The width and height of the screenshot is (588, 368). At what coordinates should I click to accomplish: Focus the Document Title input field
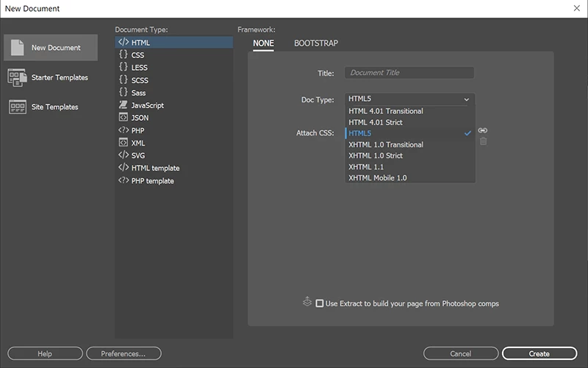pyautogui.click(x=409, y=72)
